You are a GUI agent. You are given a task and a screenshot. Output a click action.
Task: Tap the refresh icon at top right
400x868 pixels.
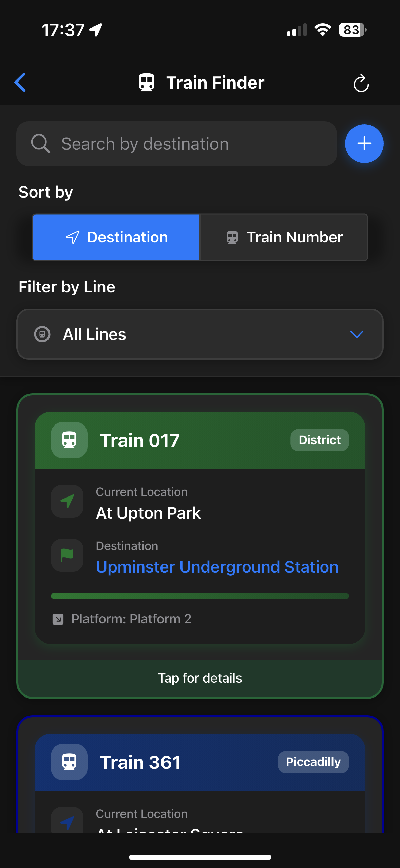tap(361, 83)
